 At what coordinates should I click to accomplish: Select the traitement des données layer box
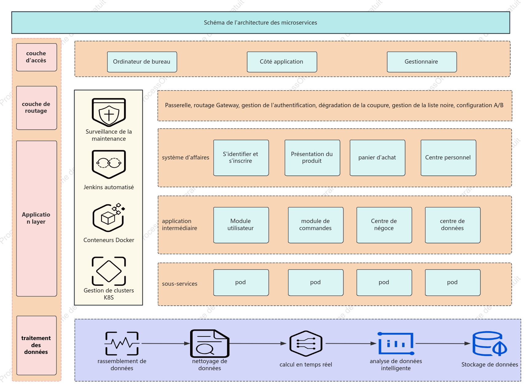coord(37,345)
